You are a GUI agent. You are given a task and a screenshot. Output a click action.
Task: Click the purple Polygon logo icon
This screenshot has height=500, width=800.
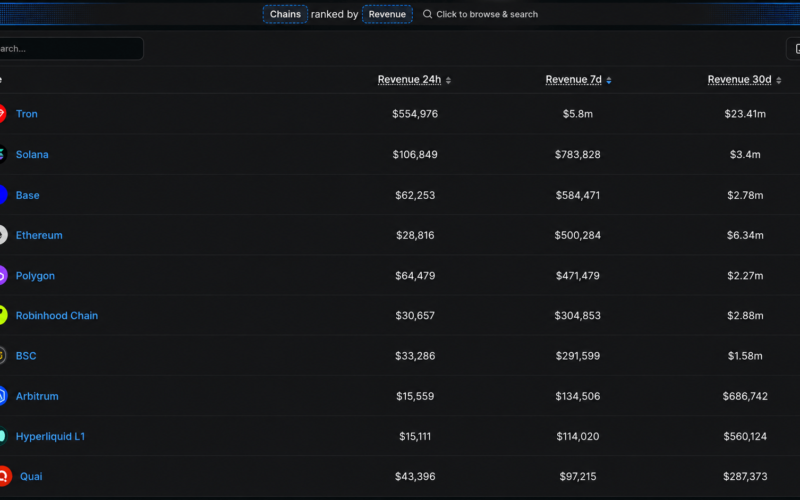(3, 276)
